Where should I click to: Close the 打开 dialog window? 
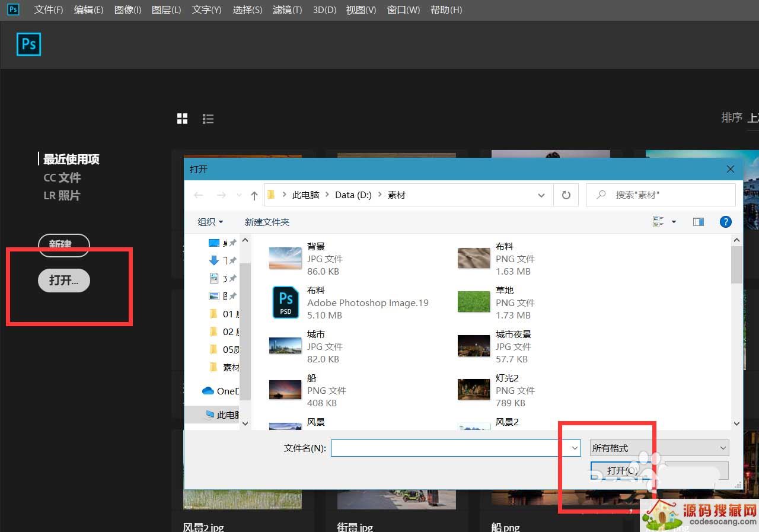pyautogui.click(x=731, y=169)
